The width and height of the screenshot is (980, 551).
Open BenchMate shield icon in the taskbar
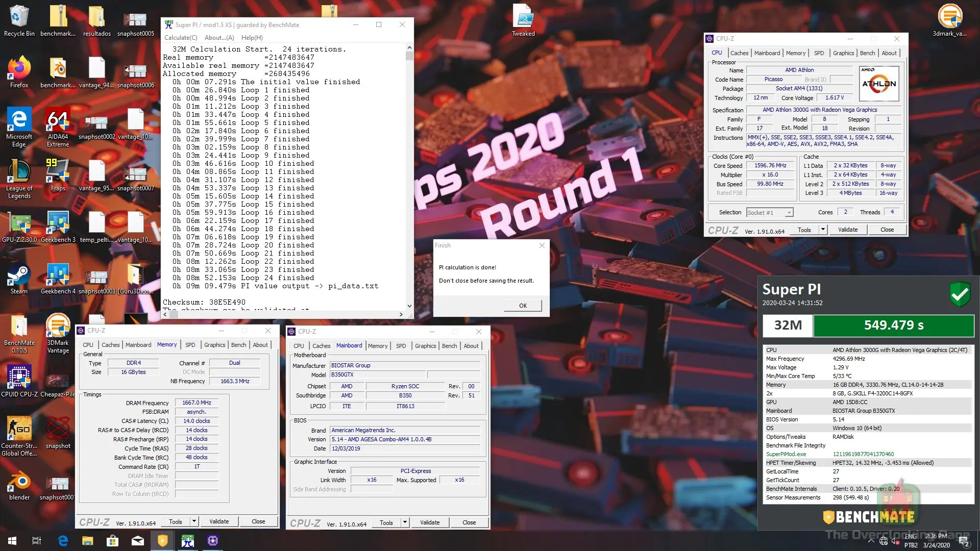pos(162,541)
